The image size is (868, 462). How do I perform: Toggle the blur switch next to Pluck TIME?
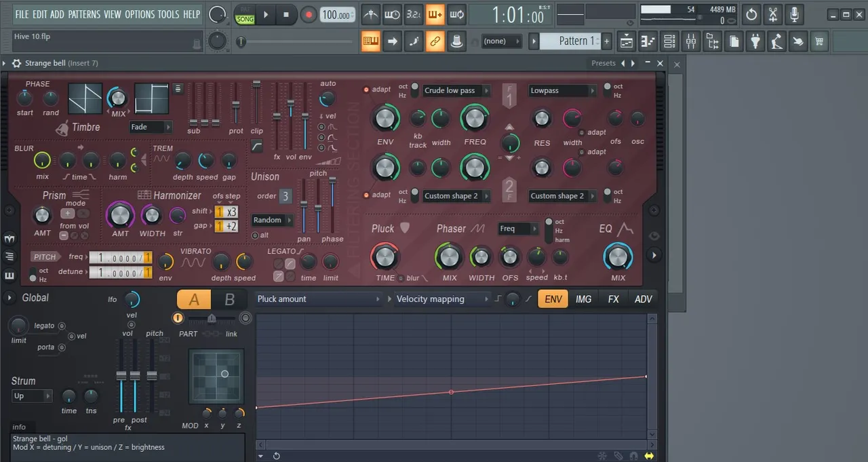(401, 278)
